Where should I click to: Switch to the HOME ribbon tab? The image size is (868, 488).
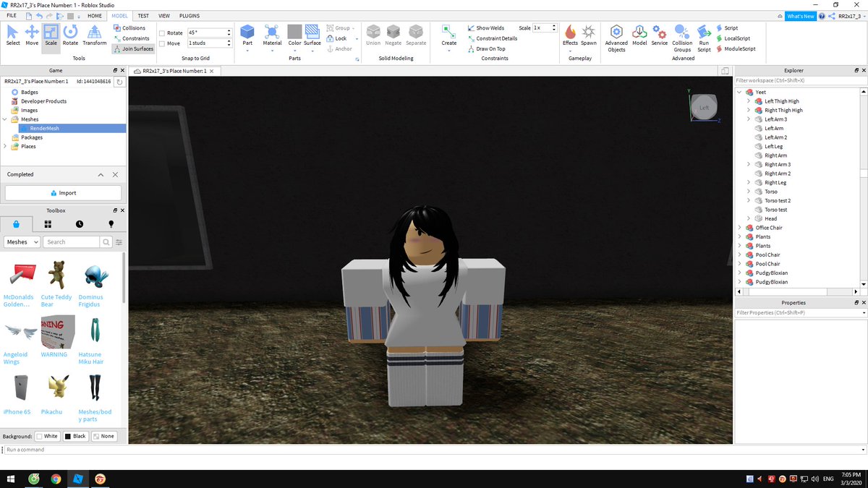tap(95, 15)
